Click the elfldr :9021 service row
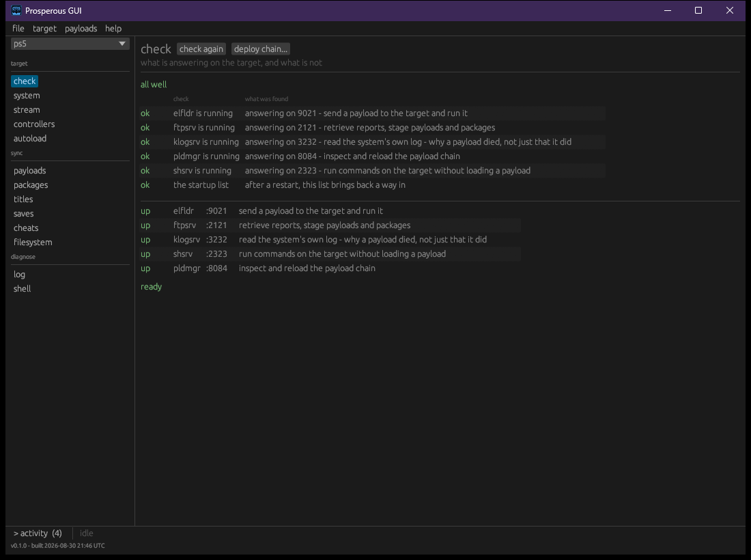This screenshot has height=560, width=751. (x=330, y=211)
